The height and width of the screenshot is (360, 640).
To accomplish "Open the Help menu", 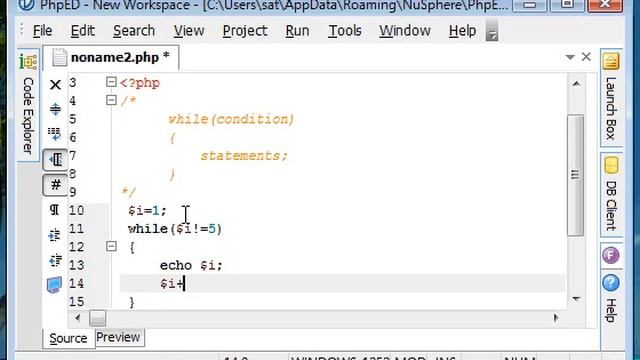I will click(462, 31).
